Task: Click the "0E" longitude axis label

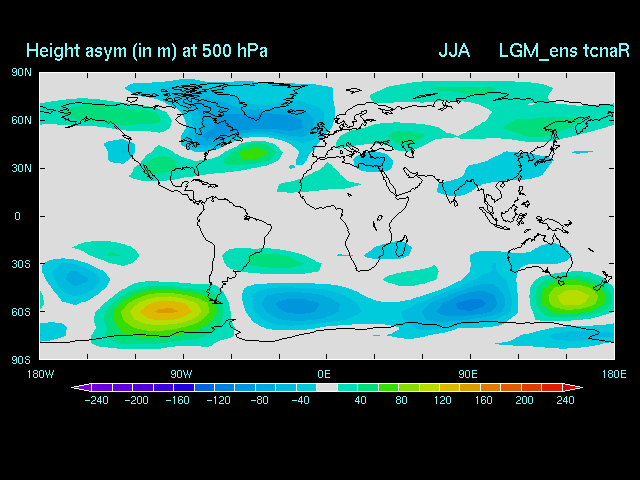Action: click(324, 373)
